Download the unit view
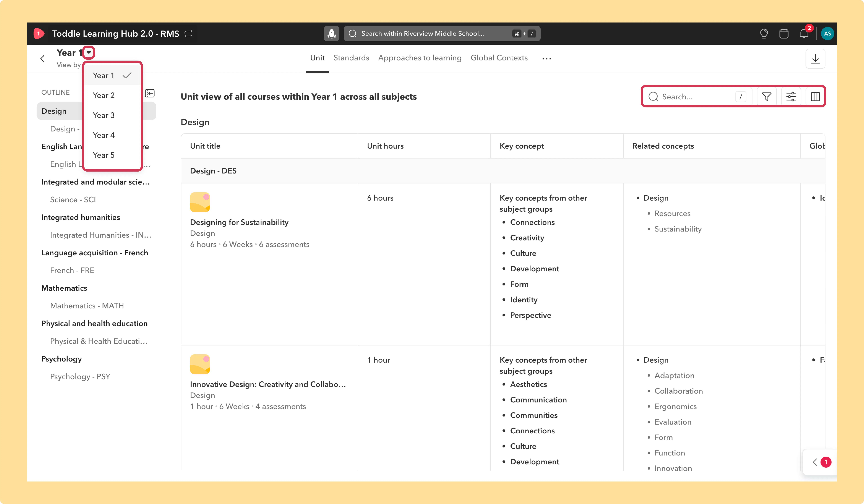The image size is (864, 504). tap(815, 59)
